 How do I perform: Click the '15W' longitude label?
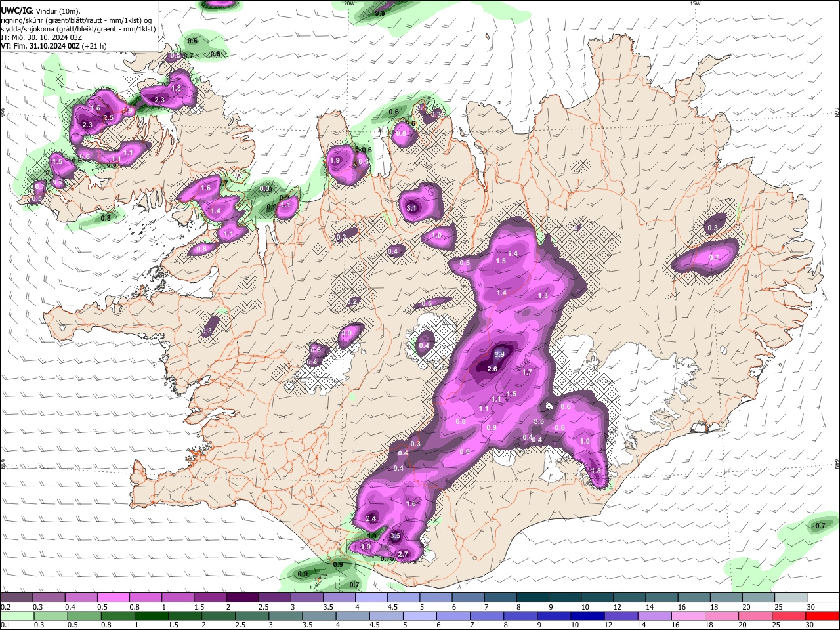695,3
